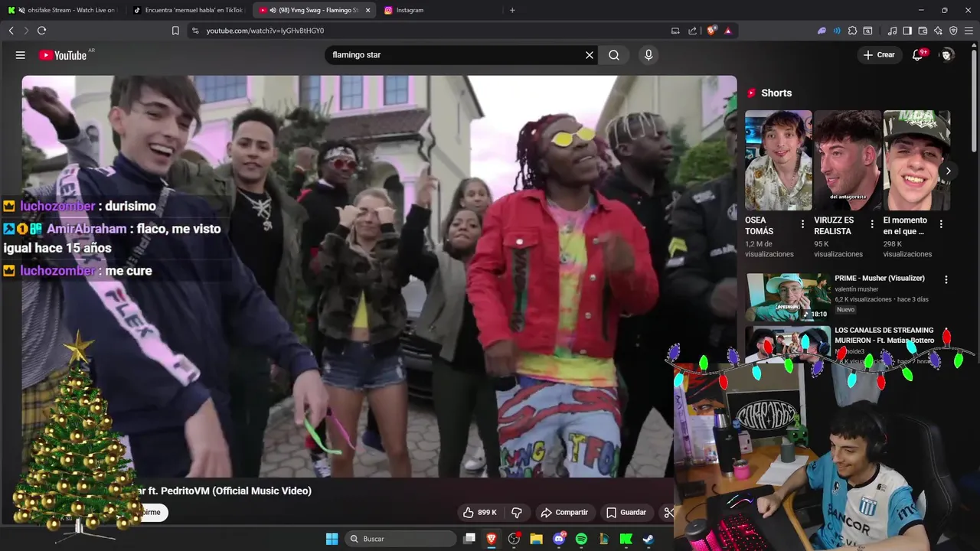Open File Explorer from the taskbar

point(537,539)
